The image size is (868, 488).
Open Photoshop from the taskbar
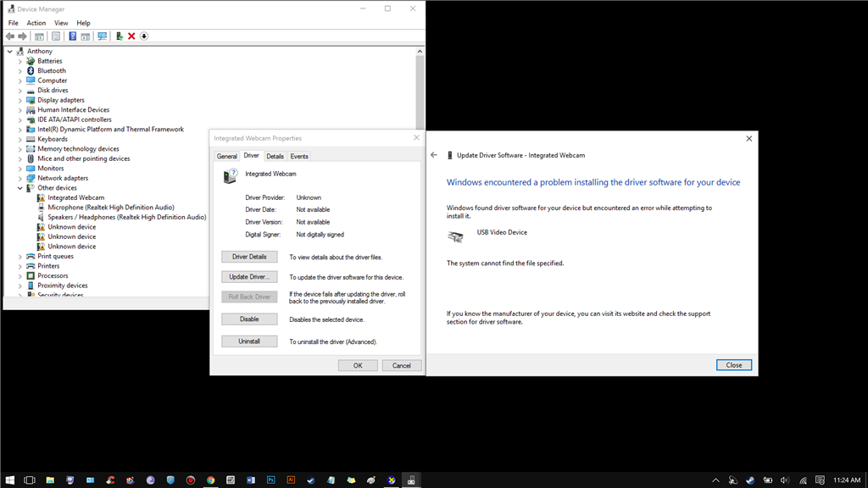[x=270, y=480]
